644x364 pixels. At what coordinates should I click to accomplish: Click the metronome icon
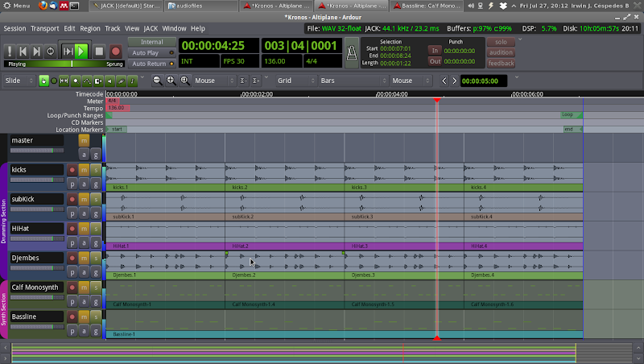pyautogui.click(x=350, y=52)
